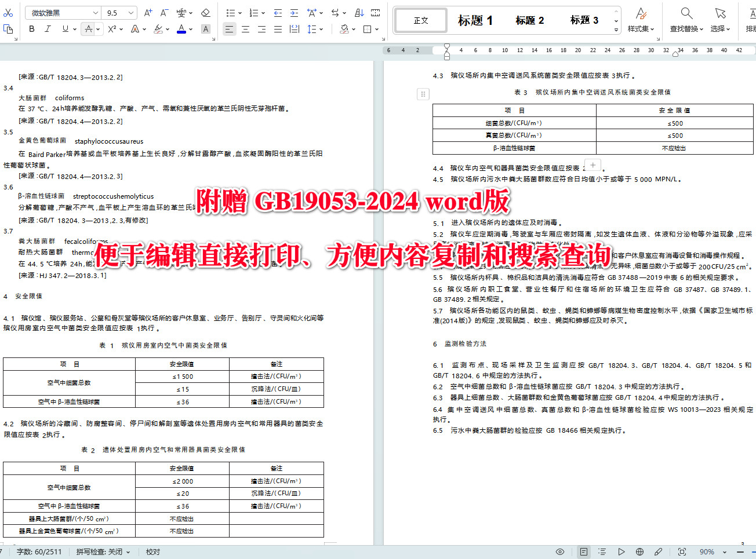The width and height of the screenshot is (756, 559).
Task: Open the font name dropdown
Action: click(97, 12)
